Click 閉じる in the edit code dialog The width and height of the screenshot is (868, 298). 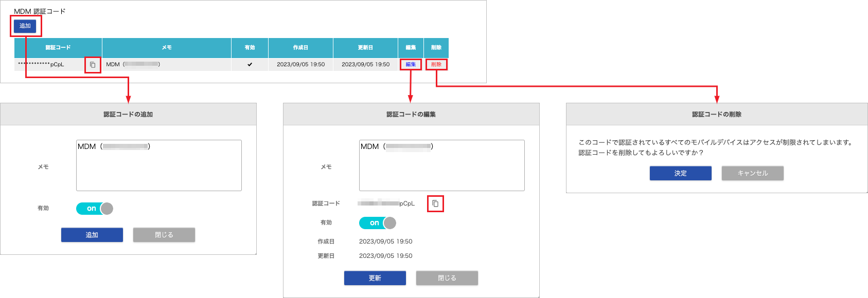[x=447, y=278]
